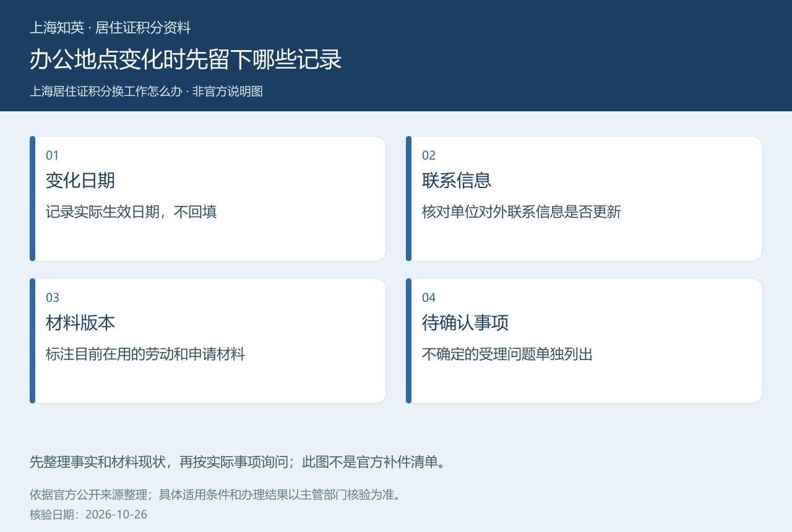Click subtitle 上海居住证积分换工作怎么办 · 非官方说明图
This screenshot has height=532, width=792.
(x=146, y=92)
